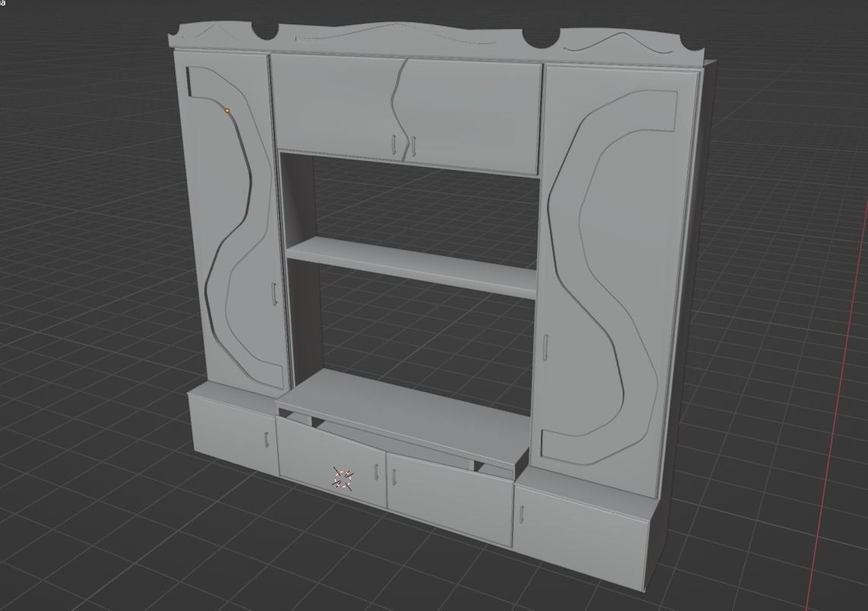Screen dimensions: 868x611
Task: Click the orange origin point on left door
Action: pos(227,111)
